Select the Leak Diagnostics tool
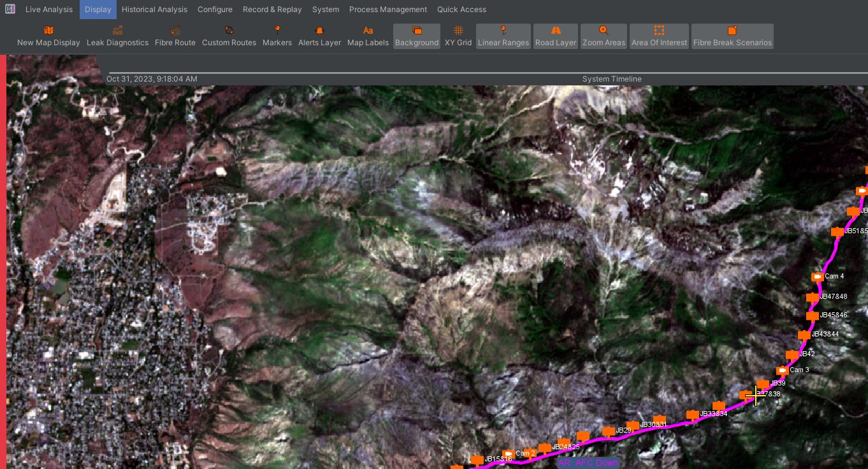 pyautogui.click(x=117, y=36)
